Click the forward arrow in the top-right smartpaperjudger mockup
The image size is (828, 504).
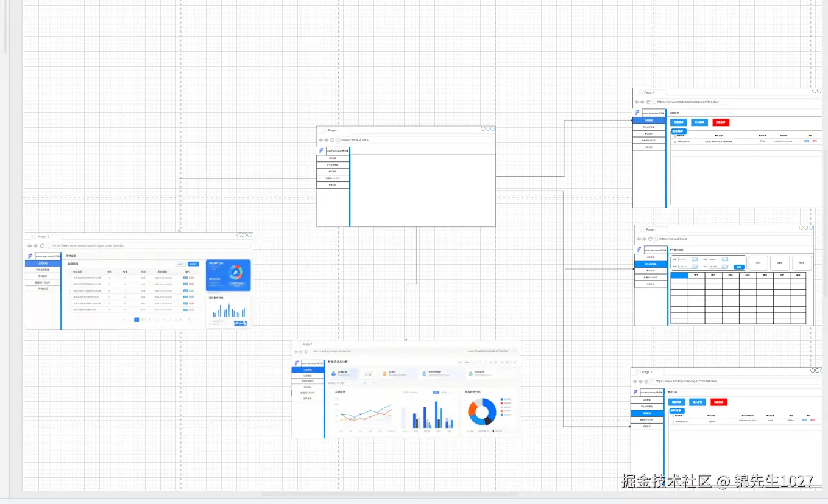(x=643, y=102)
